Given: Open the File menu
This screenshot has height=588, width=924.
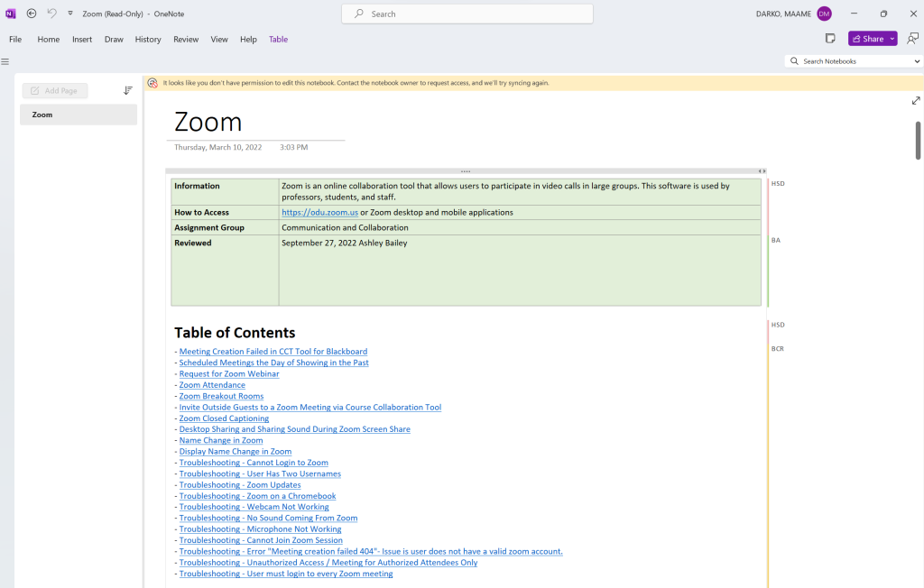Looking at the screenshot, I should (15, 40).
